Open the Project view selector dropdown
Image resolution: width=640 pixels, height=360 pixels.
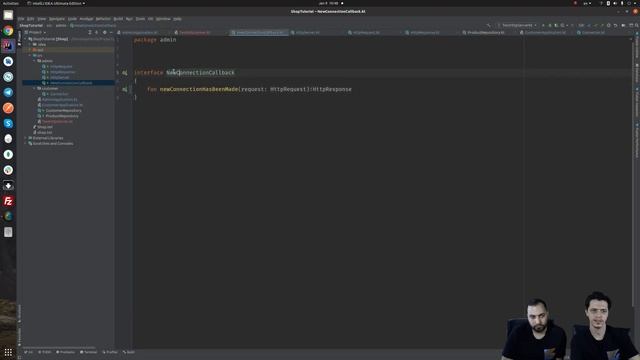pyautogui.click(x=35, y=32)
